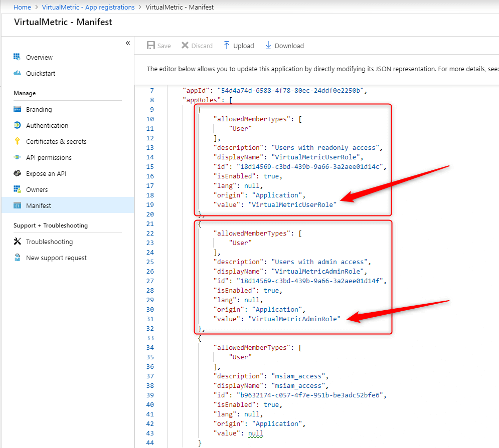Click the Overview grid icon

[17, 57]
